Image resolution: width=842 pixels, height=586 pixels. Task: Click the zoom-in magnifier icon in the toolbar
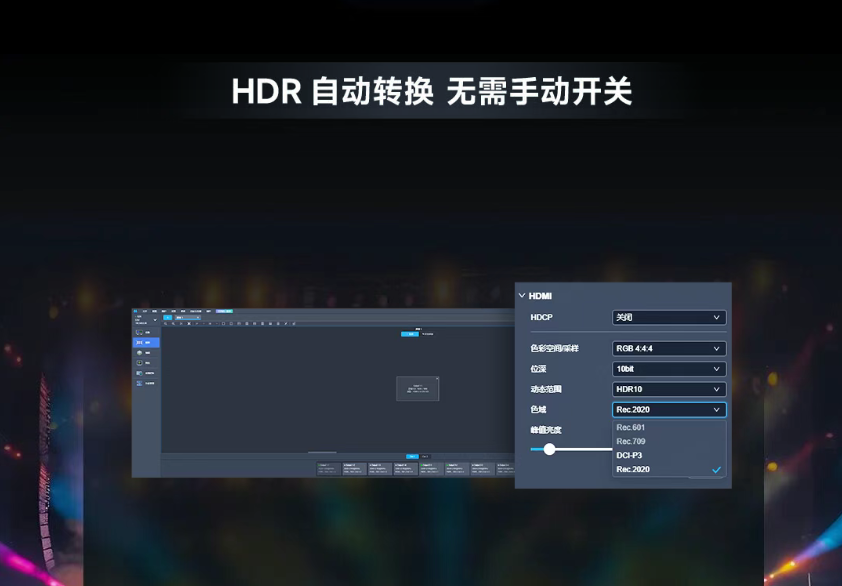coord(166,322)
